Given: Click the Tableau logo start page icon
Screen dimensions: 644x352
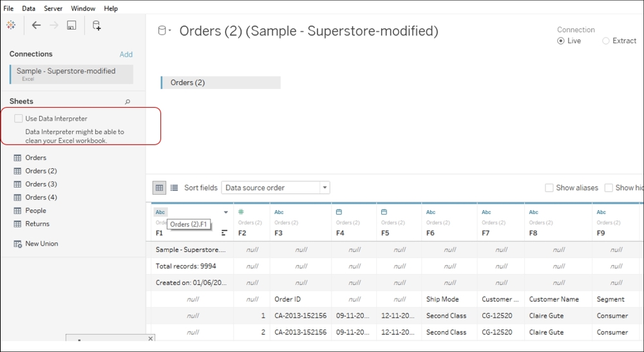Looking at the screenshot, I should pyautogui.click(x=11, y=25).
